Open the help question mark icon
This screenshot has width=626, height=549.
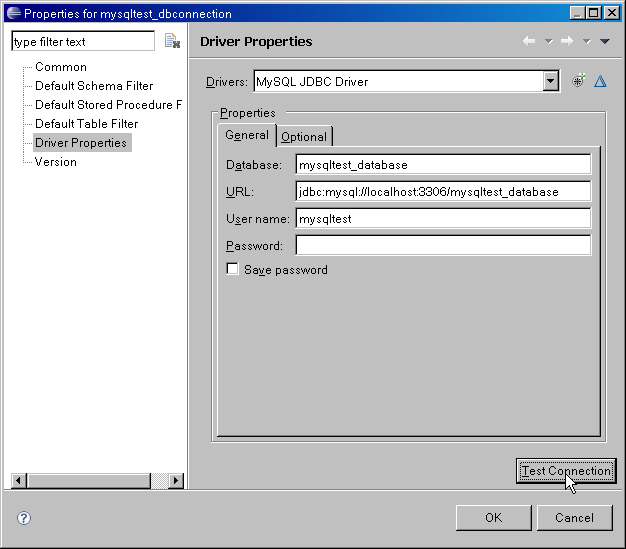24,518
